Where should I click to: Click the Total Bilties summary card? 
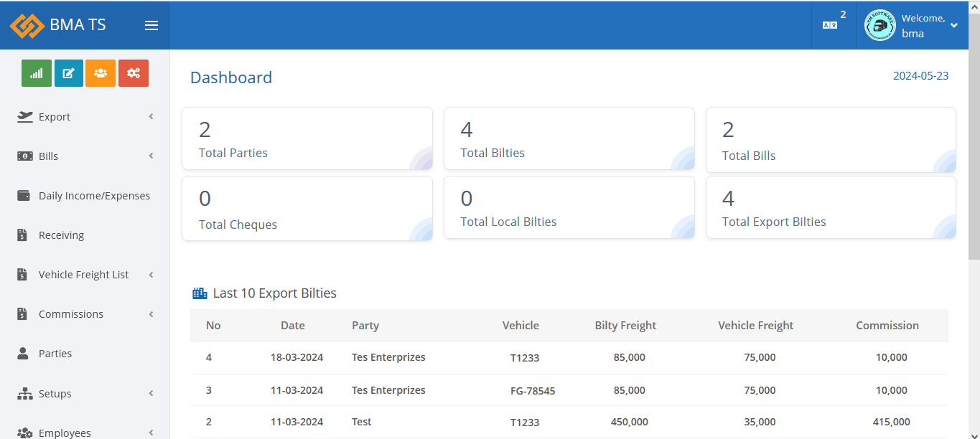tap(569, 139)
